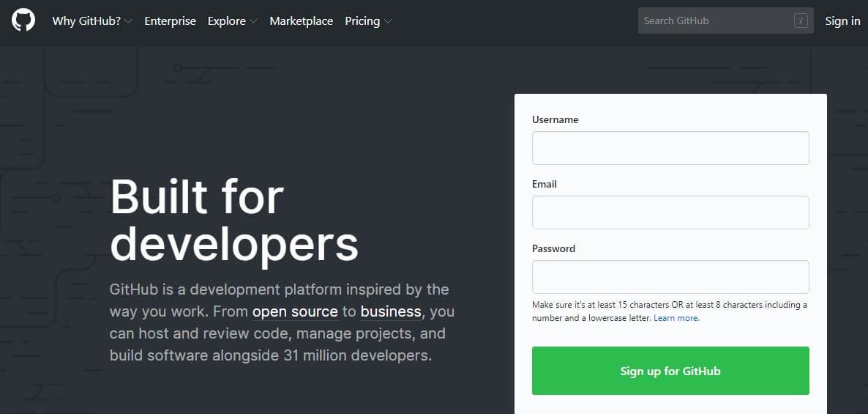The image size is (868, 414).
Task: Follow the open source link
Action: [x=295, y=311]
